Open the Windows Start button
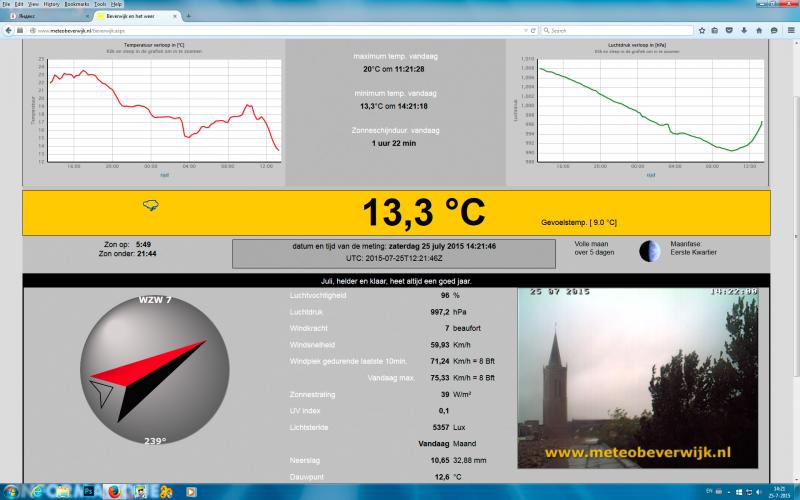 [10, 492]
